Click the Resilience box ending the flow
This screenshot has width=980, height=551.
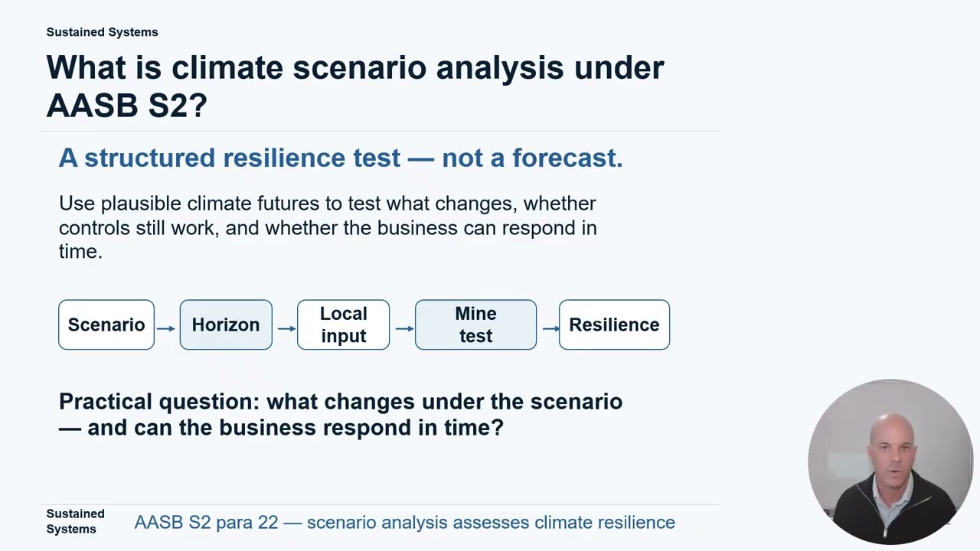pyautogui.click(x=614, y=324)
